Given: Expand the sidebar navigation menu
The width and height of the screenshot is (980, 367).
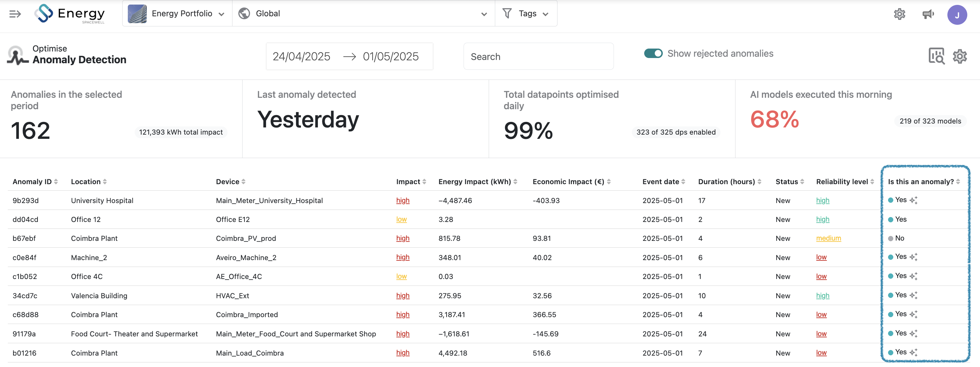Looking at the screenshot, I should (x=15, y=14).
